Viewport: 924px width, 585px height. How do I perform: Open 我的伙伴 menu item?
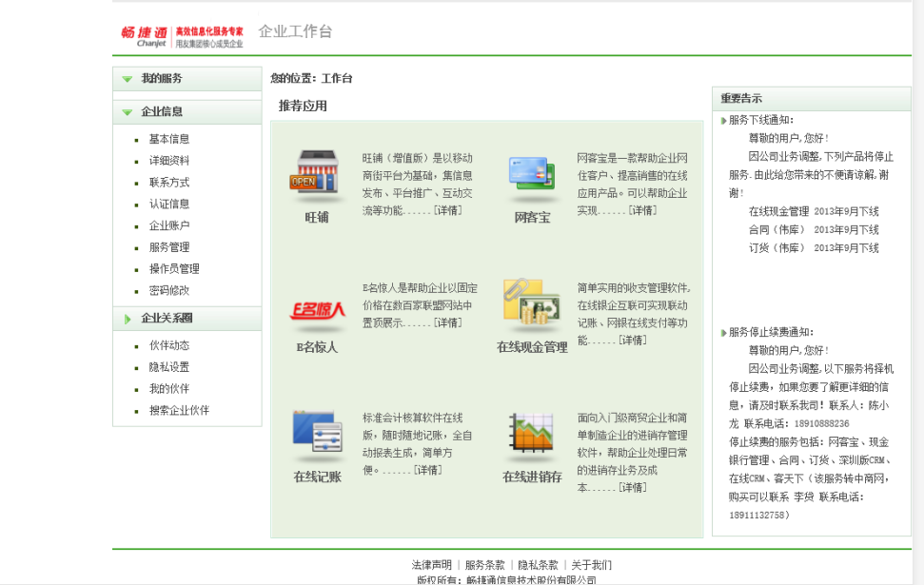[169, 389]
